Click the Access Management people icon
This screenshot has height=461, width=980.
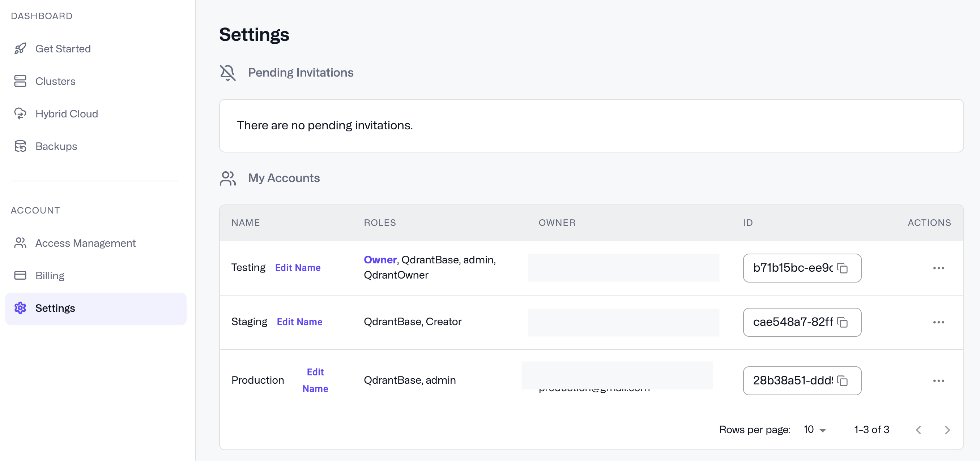[x=20, y=243]
